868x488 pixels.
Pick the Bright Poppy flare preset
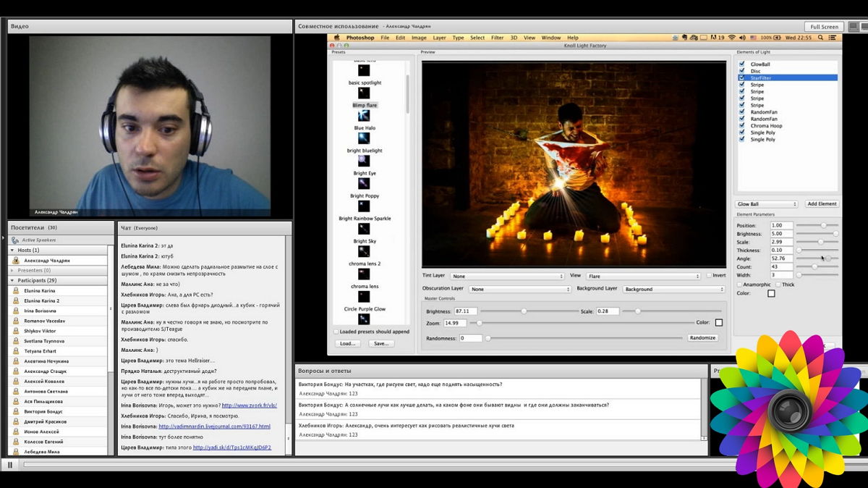point(364,206)
